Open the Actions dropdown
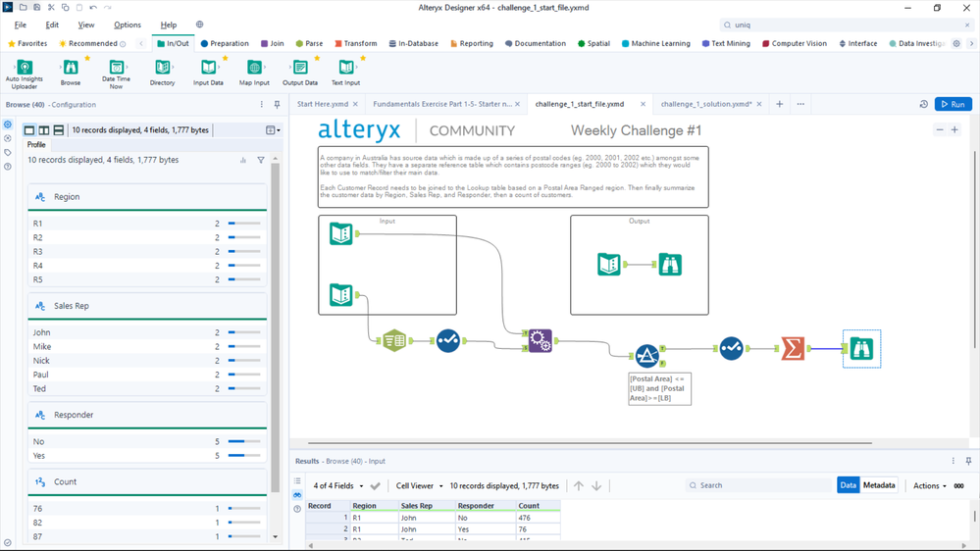Viewport: 980px width, 551px height. pyautogui.click(x=929, y=485)
